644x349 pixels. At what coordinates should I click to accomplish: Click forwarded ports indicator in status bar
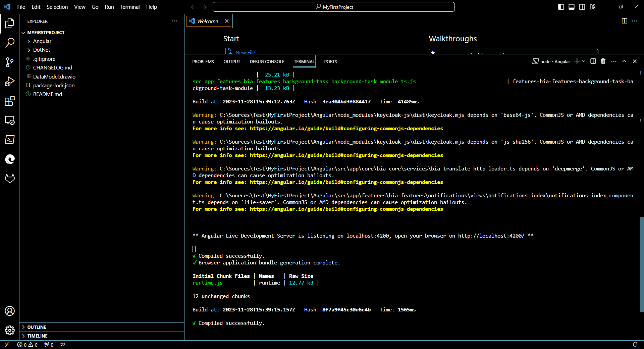point(49,345)
